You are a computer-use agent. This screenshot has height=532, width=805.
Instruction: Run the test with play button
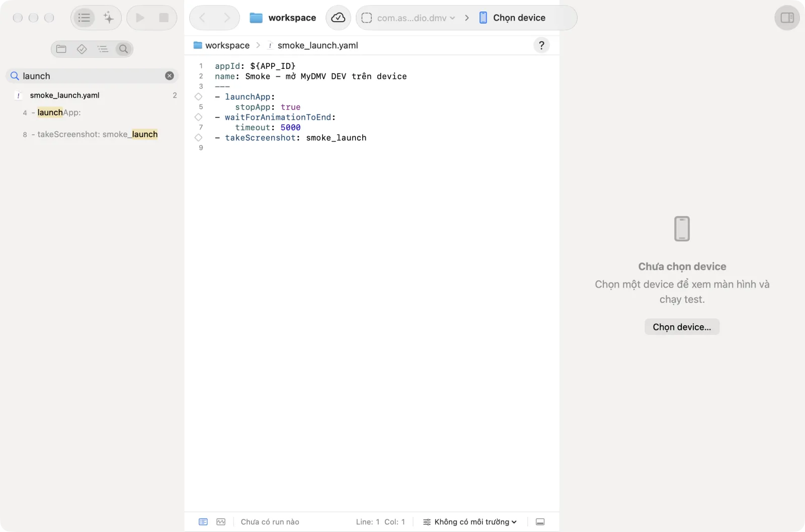[x=140, y=18]
